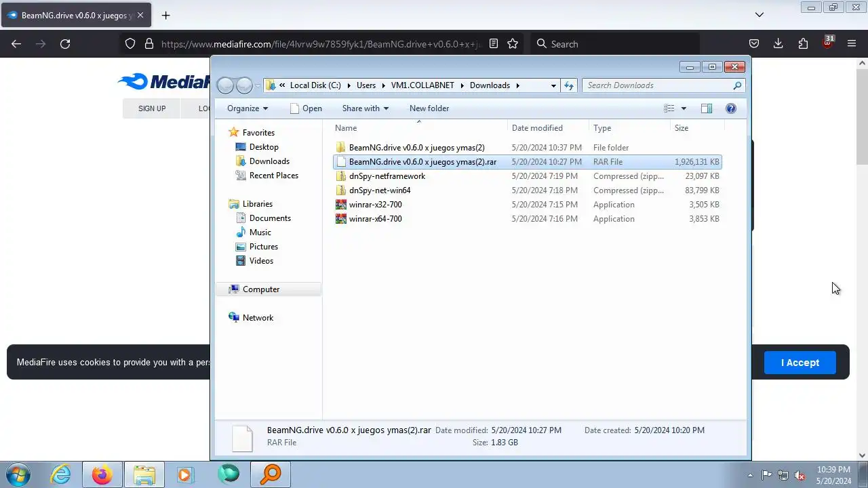Toggle the preview pane button
The image size is (868, 488).
pos(706,108)
